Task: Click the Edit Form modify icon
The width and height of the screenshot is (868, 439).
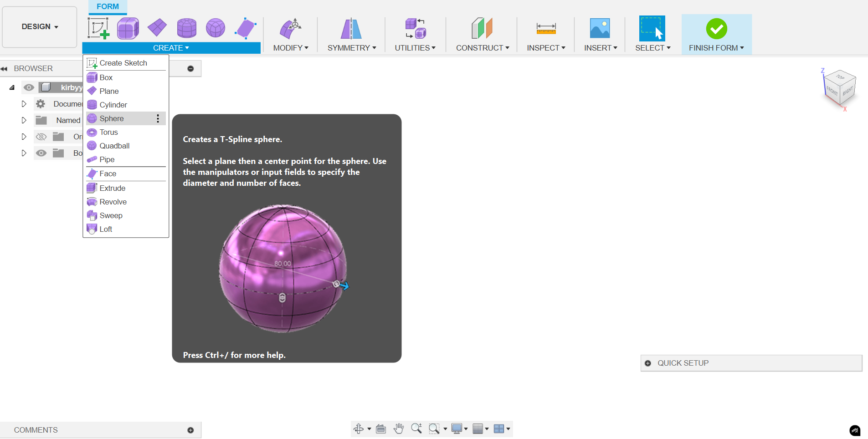Action: click(x=290, y=29)
